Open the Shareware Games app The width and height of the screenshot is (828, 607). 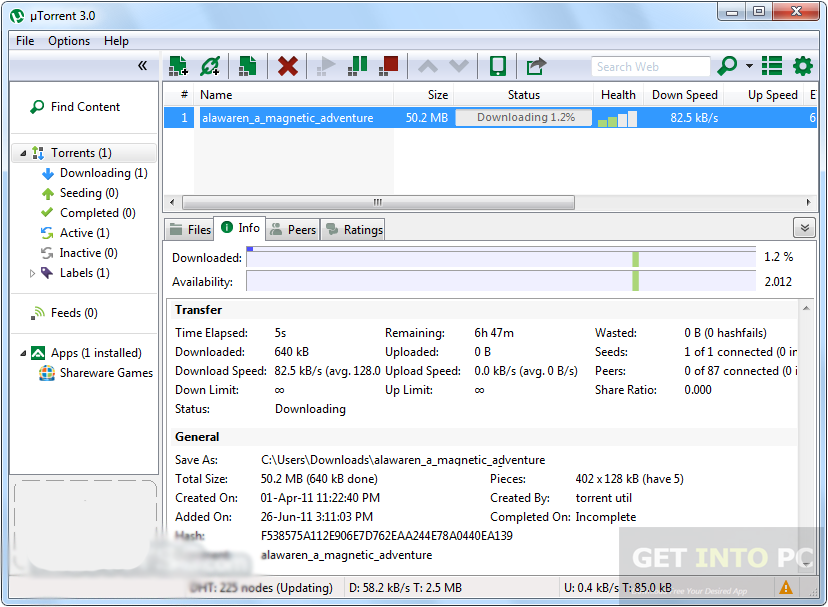(x=96, y=373)
